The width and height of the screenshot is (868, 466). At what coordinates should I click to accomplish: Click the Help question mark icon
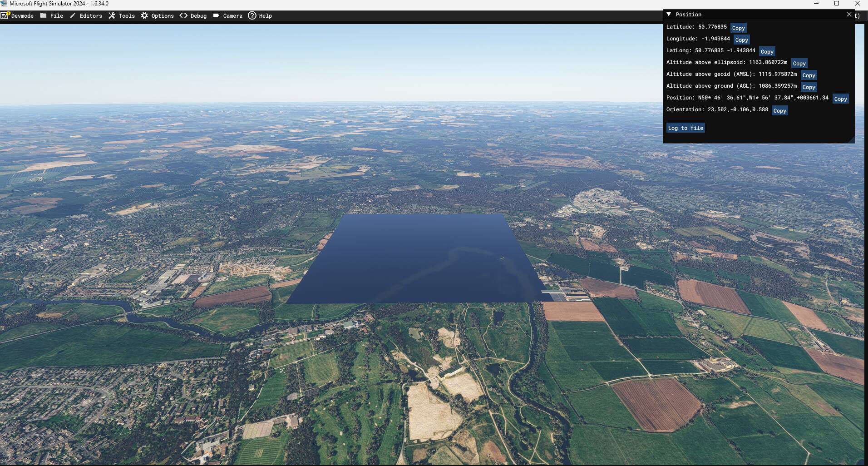coord(252,15)
